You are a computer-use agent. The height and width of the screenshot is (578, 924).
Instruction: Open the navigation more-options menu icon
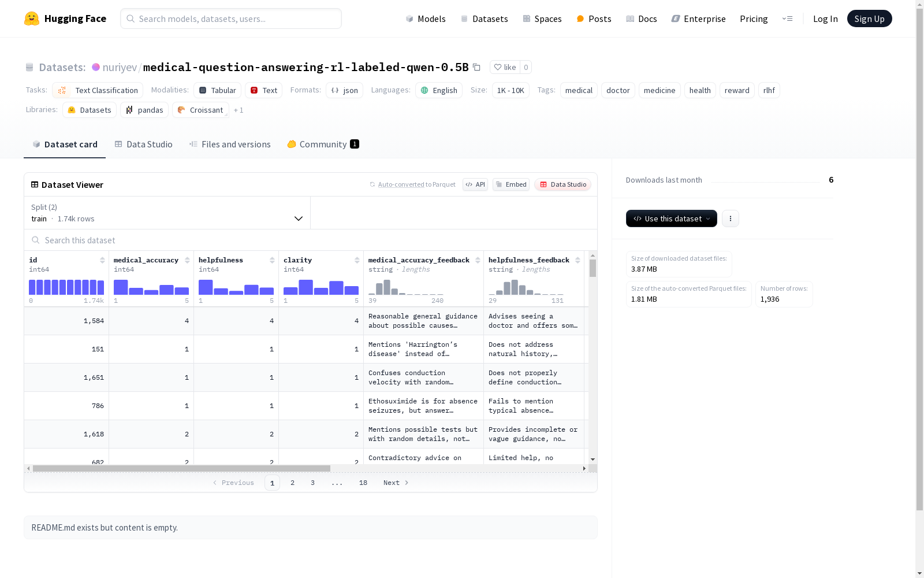tap(787, 18)
